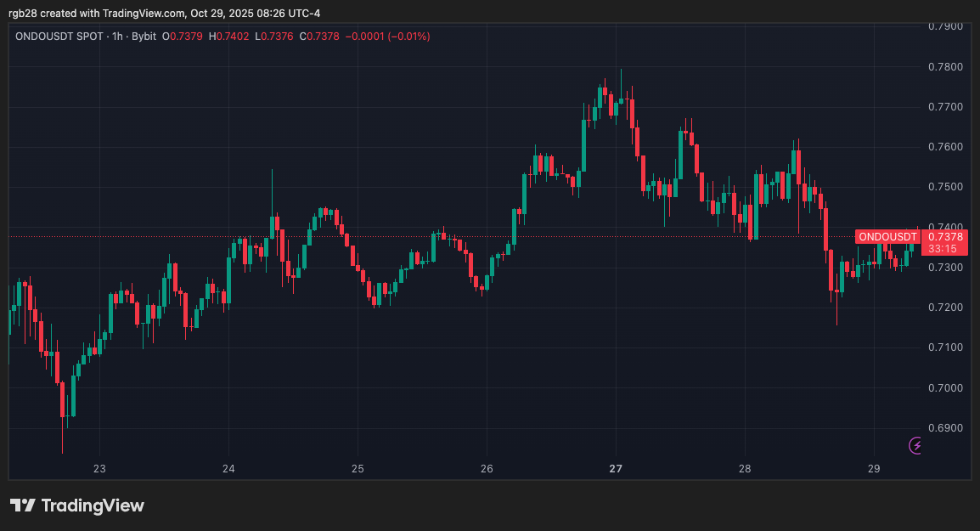Click the TradingView logo icon
This screenshot has height=531, width=980.
coord(22,506)
